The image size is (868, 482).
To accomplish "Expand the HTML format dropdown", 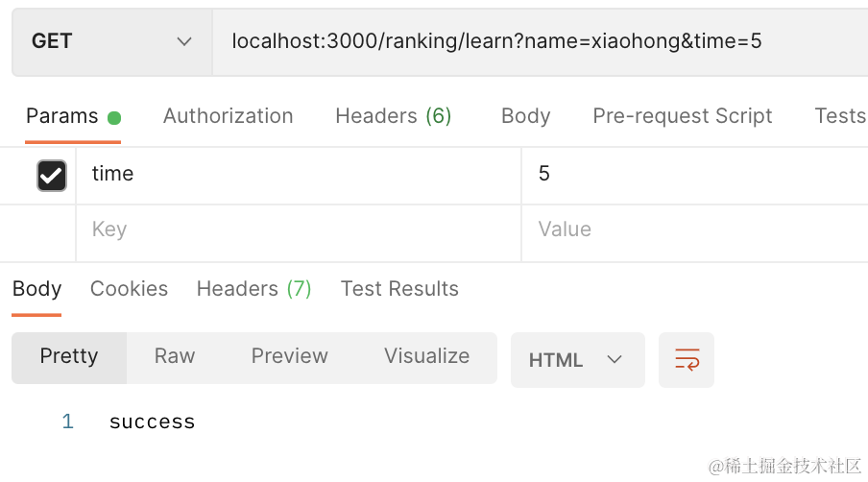I will [x=577, y=360].
